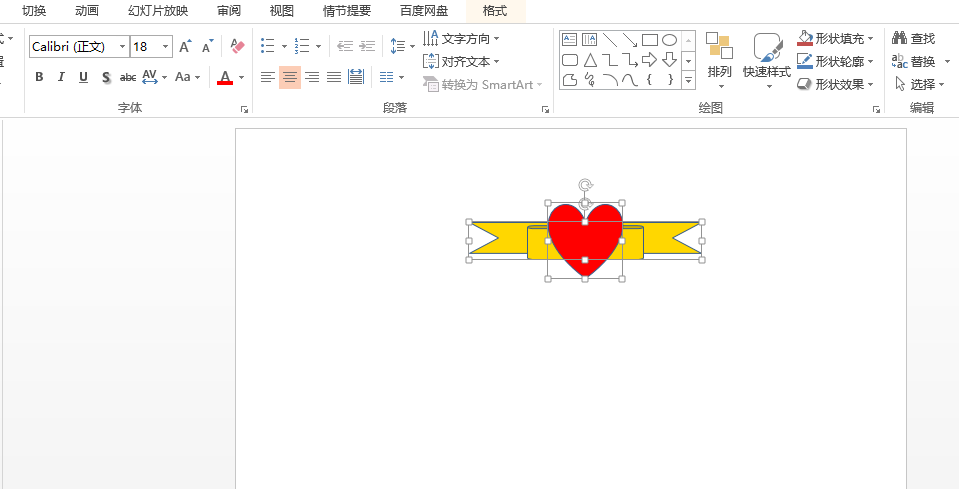This screenshot has width=959, height=489.
Task: Toggle strikethrough formatting
Action: click(128, 77)
